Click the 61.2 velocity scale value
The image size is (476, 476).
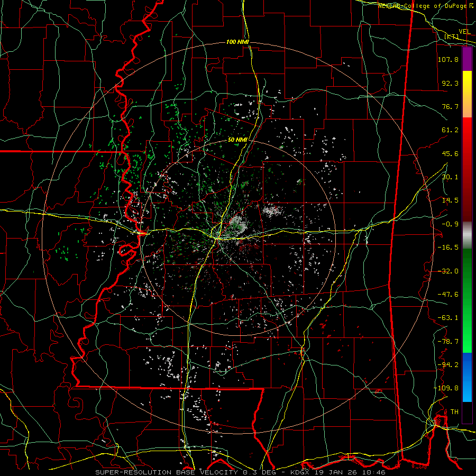pos(450,130)
